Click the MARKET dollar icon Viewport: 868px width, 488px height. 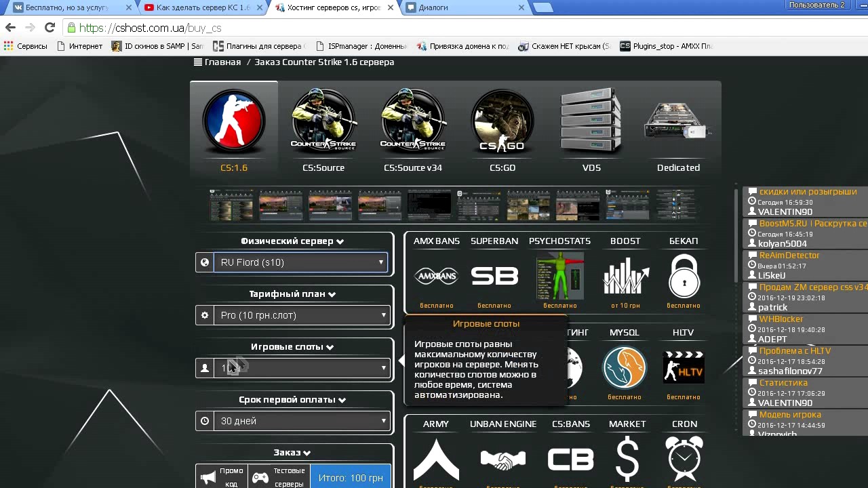(x=627, y=460)
